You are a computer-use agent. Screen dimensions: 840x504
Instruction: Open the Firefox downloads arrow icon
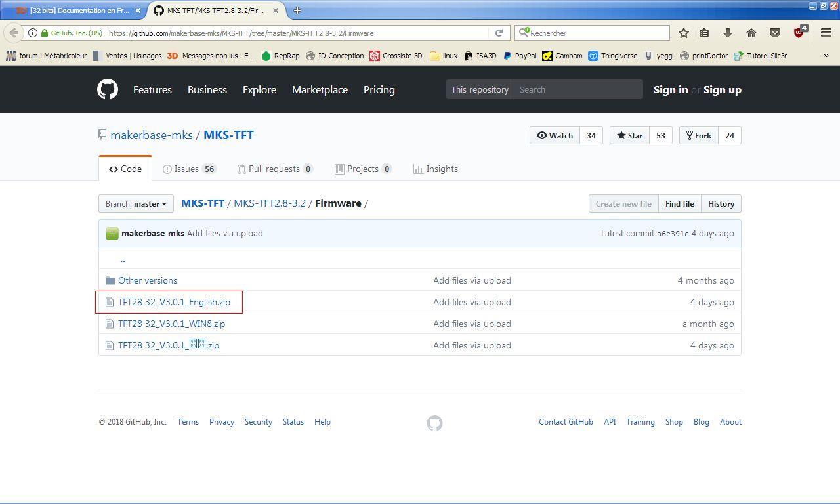pyautogui.click(x=728, y=33)
